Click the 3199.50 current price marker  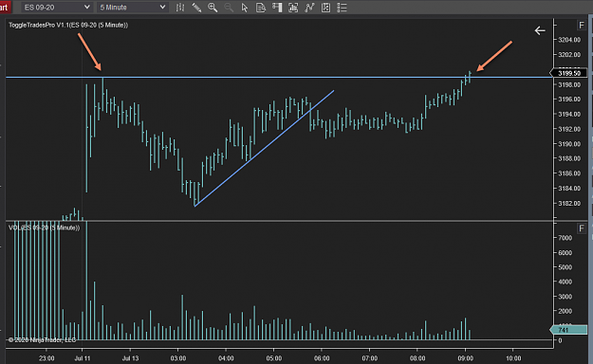[568, 73]
